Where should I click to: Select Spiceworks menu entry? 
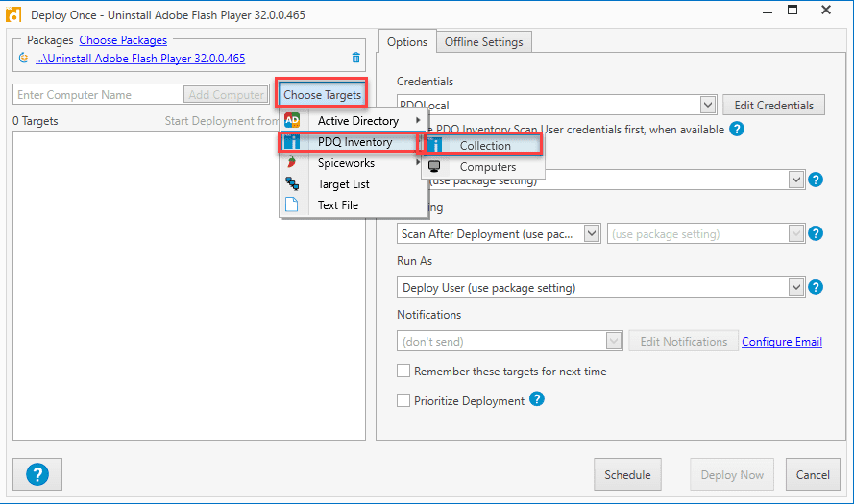pyautogui.click(x=353, y=163)
